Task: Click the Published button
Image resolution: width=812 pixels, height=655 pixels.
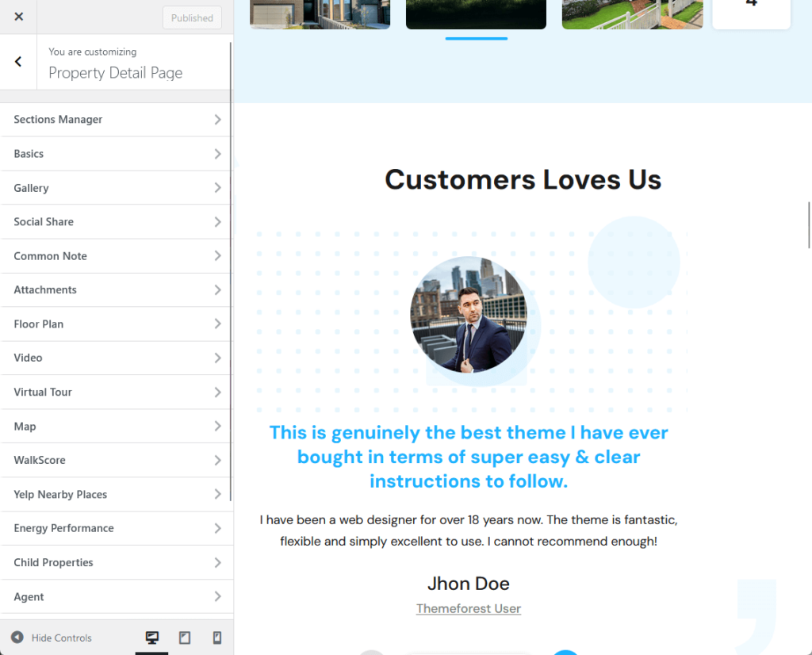Action: 191,17
